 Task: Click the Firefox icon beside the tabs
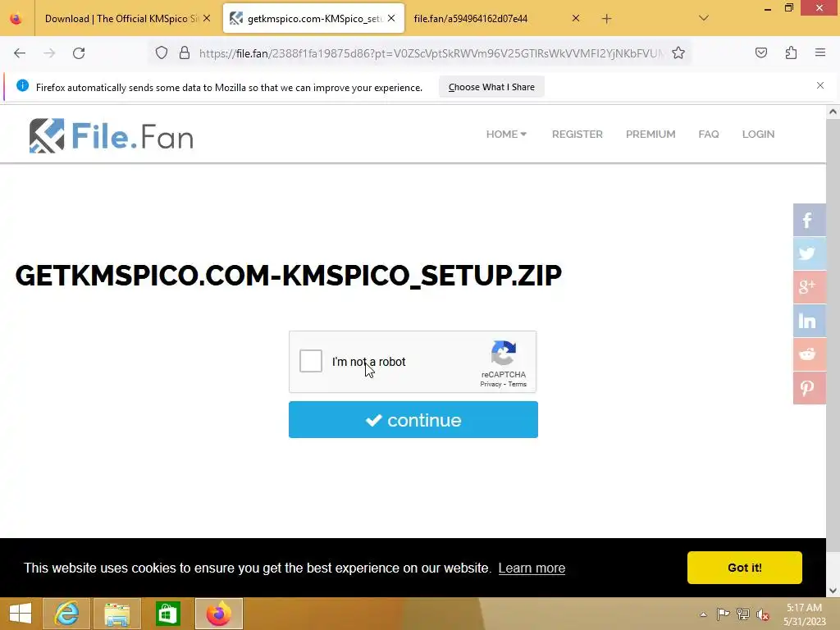[x=16, y=19]
